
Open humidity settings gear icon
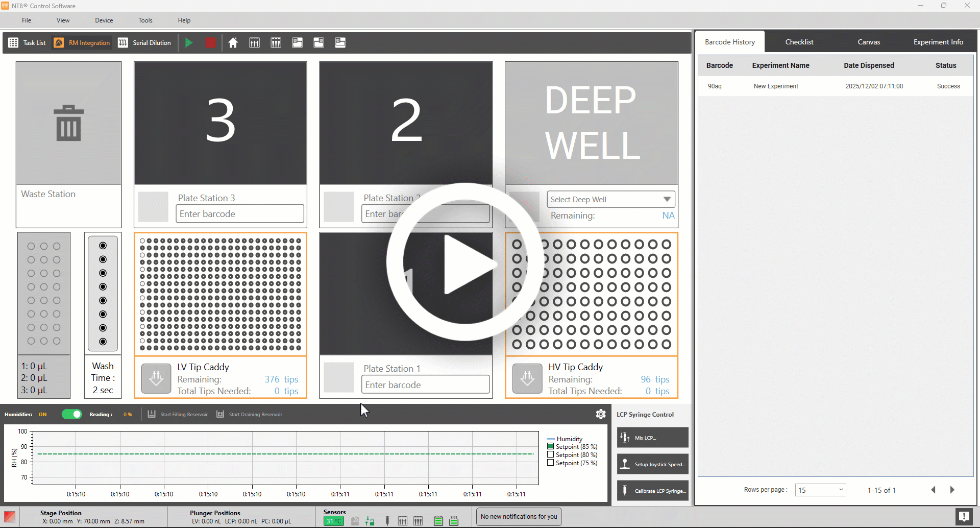[601, 414]
